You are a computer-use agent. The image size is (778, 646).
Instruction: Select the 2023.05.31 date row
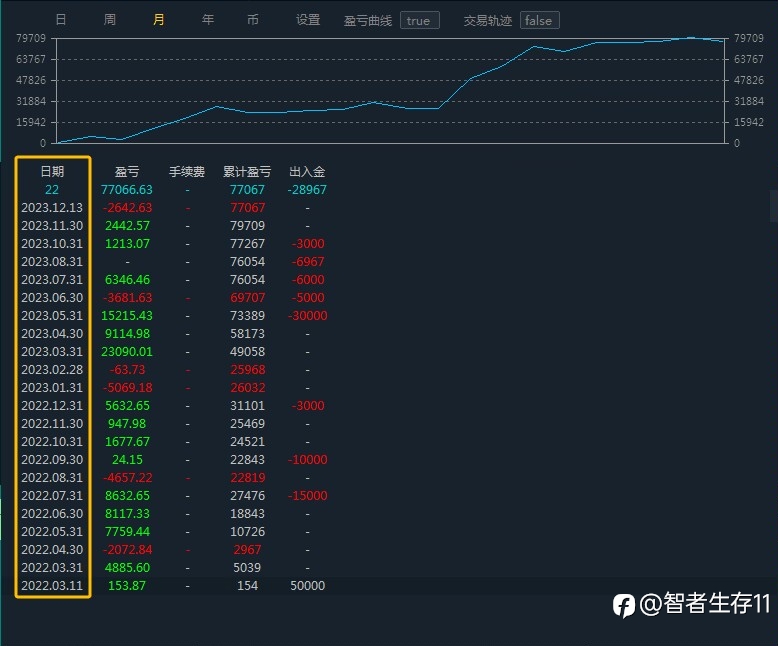(52, 316)
